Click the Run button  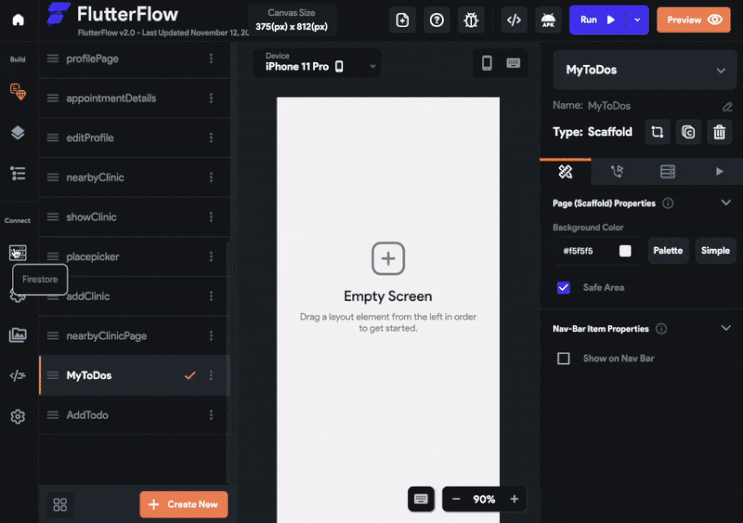(598, 20)
